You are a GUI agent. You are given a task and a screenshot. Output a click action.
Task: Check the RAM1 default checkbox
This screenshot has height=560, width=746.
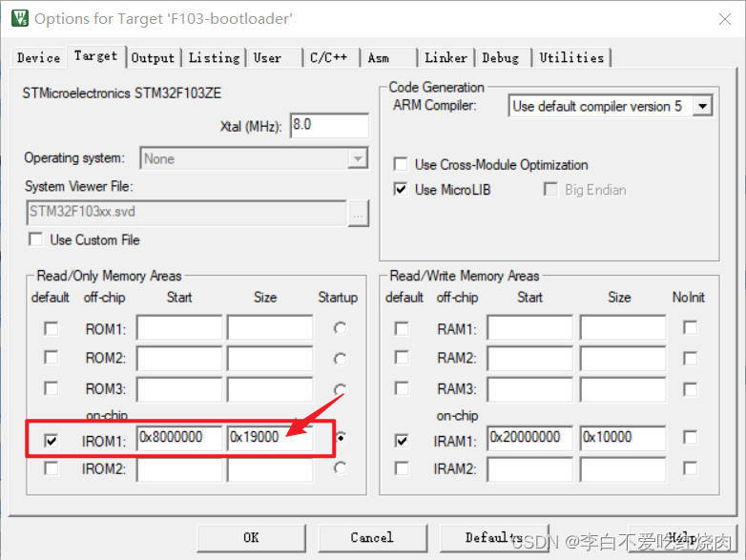click(x=402, y=328)
